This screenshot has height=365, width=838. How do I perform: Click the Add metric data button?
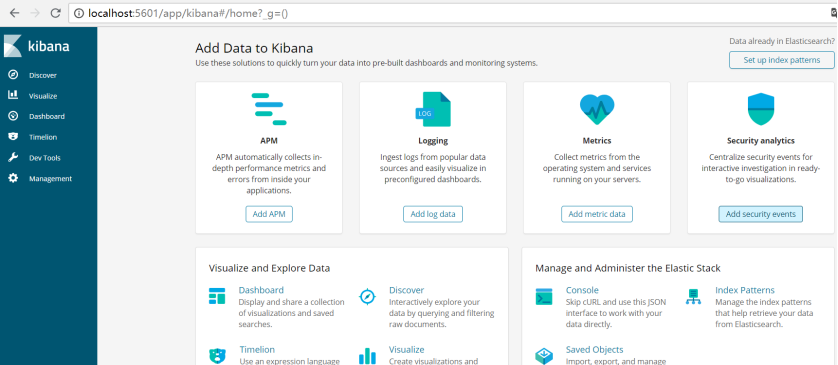click(597, 214)
